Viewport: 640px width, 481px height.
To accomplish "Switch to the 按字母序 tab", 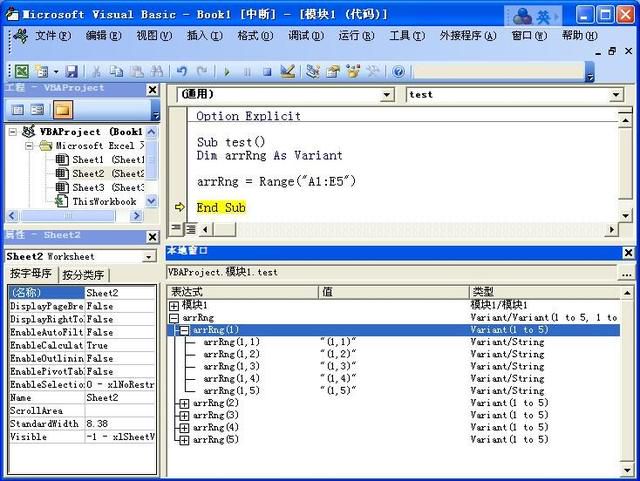I will (x=31, y=274).
